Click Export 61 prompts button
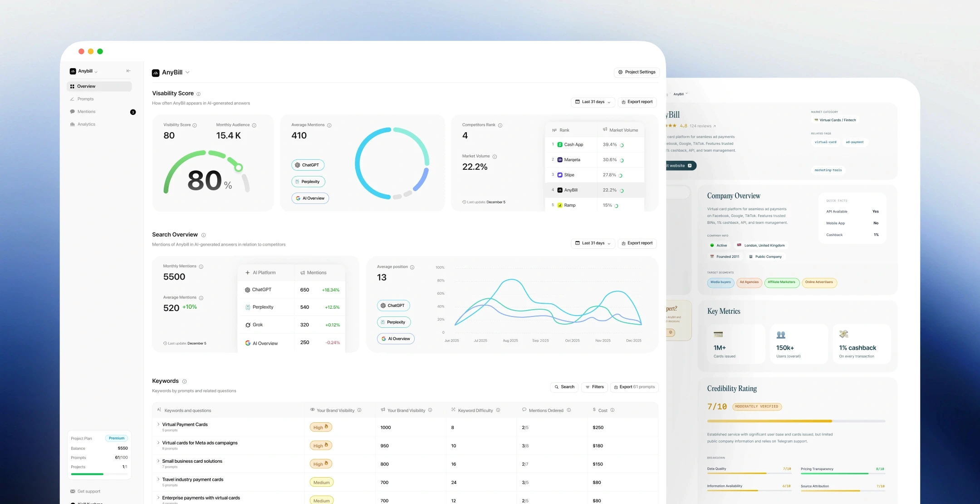The image size is (980, 504). click(634, 387)
